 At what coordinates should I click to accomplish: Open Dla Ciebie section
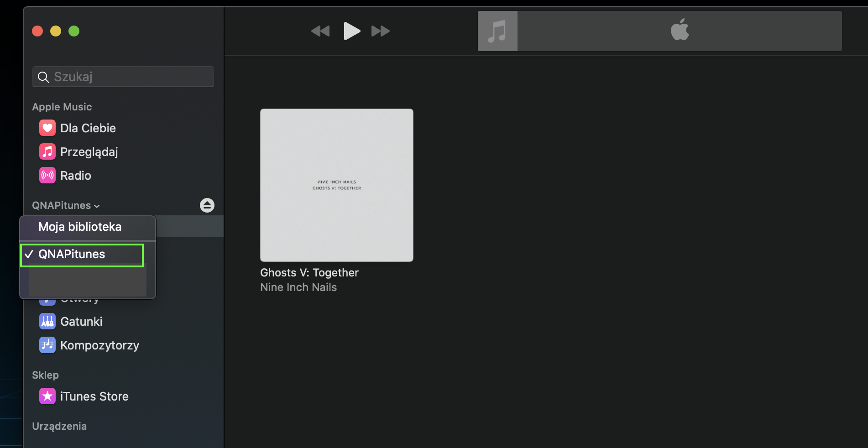click(88, 128)
